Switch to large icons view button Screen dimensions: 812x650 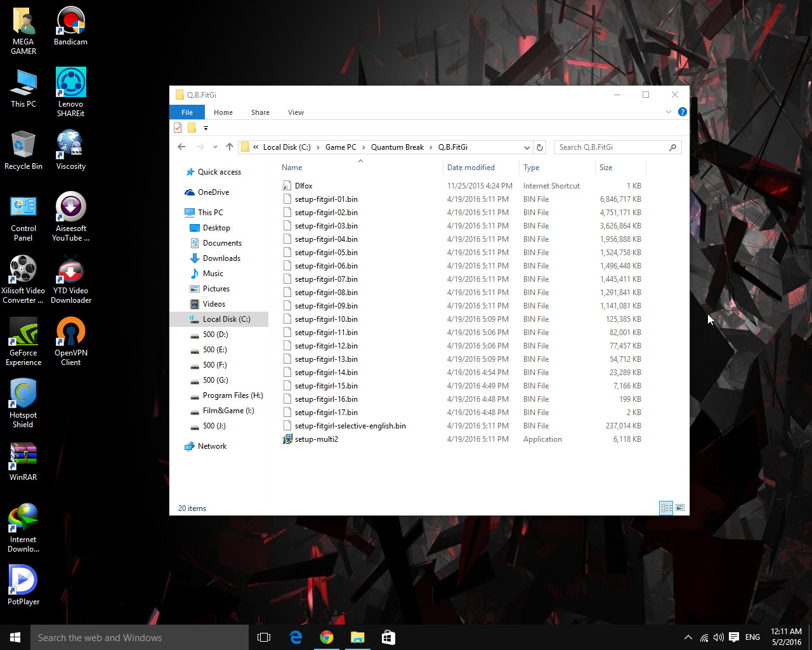[680, 508]
